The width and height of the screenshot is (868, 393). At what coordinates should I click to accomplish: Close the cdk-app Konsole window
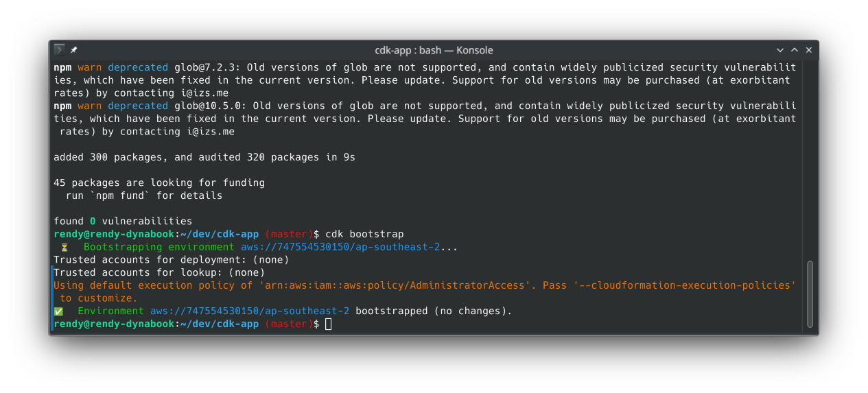(x=809, y=50)
